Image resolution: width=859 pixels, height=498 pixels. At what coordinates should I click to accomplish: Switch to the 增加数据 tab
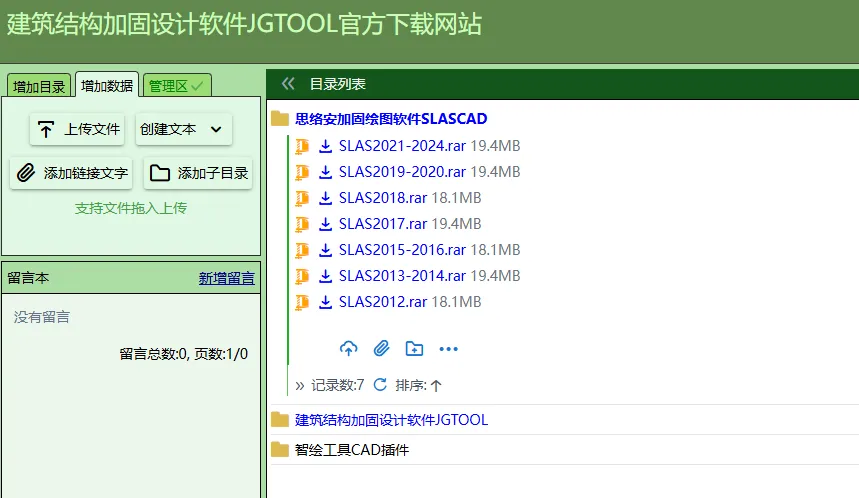coord(107,85)
